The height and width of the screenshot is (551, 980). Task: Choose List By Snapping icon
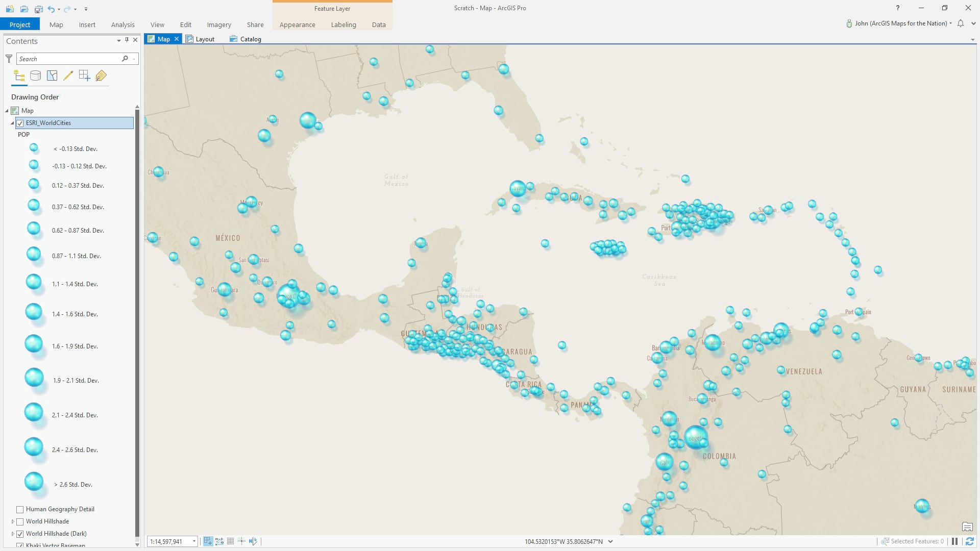pyautogui.click(x=85, y=76)
